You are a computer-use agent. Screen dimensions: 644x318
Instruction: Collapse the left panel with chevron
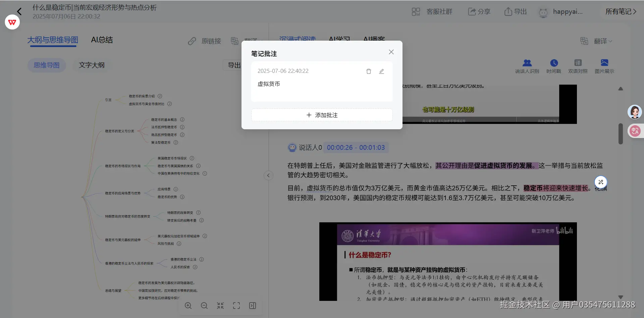click(x=268, y=175)
